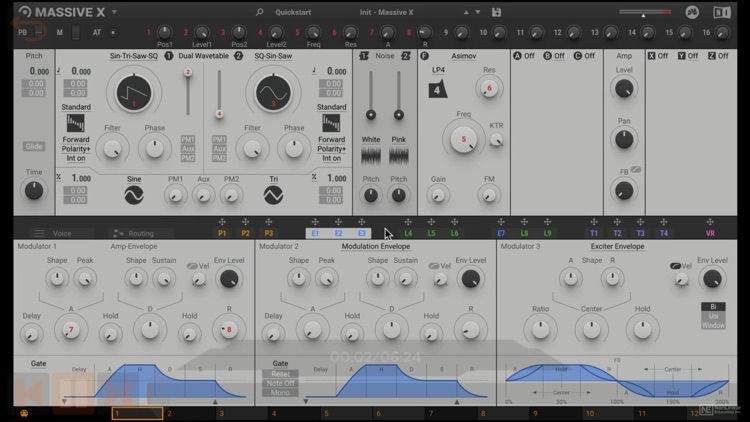Open oscillator 1 Standard wavetable mode icon

click(x=76, y=123)
